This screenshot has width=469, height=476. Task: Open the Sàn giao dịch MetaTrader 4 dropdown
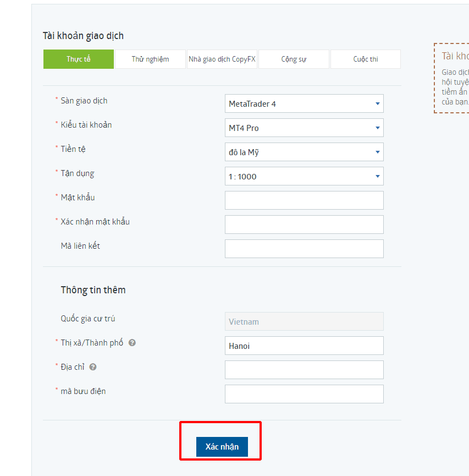pos(304,103)
